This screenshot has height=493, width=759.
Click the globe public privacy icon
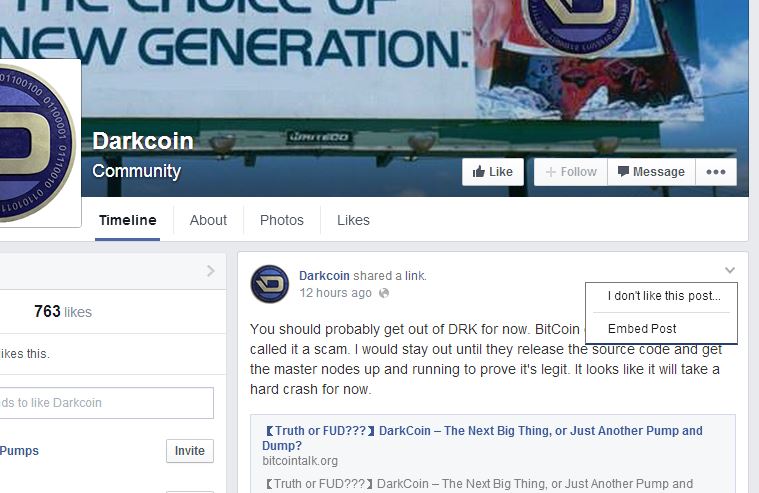coord(384,293)
